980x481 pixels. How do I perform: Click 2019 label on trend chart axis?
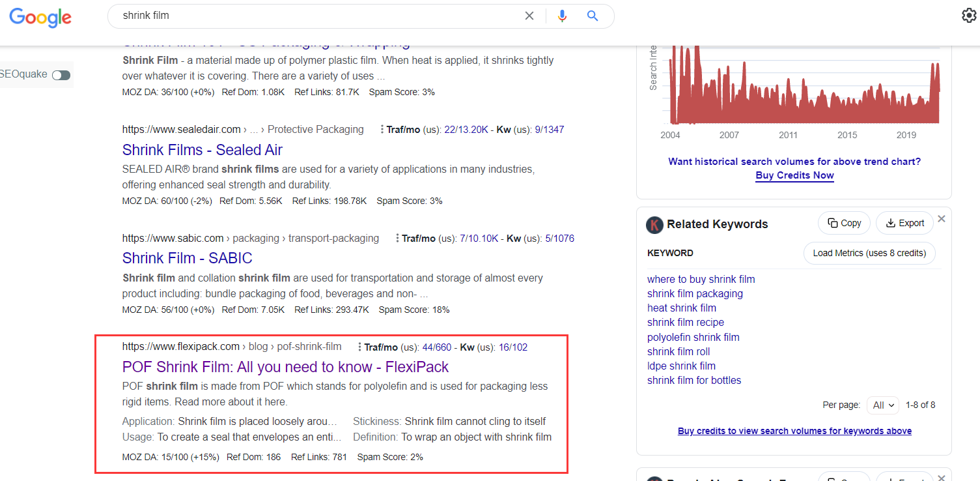pyautogui.click(x=906, y=135)
